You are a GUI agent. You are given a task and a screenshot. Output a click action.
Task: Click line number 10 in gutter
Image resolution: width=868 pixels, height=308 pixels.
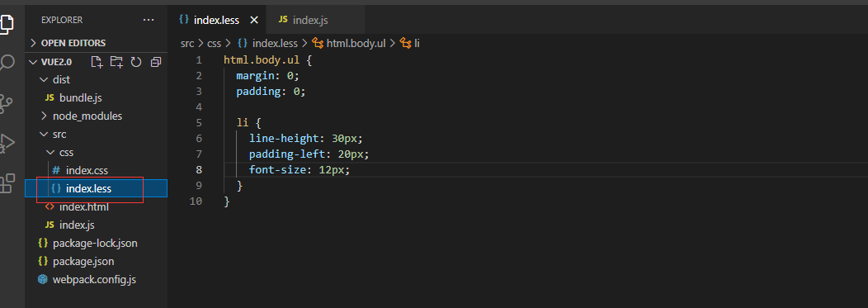196,201
